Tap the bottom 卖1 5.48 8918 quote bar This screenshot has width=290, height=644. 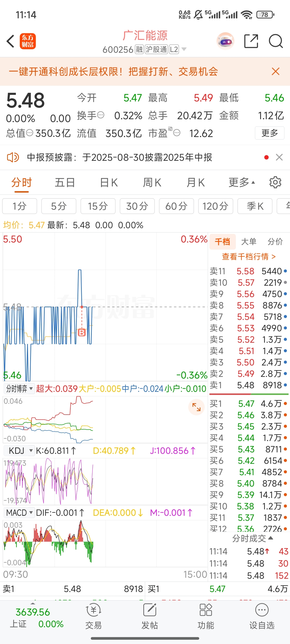coord(72,589)
